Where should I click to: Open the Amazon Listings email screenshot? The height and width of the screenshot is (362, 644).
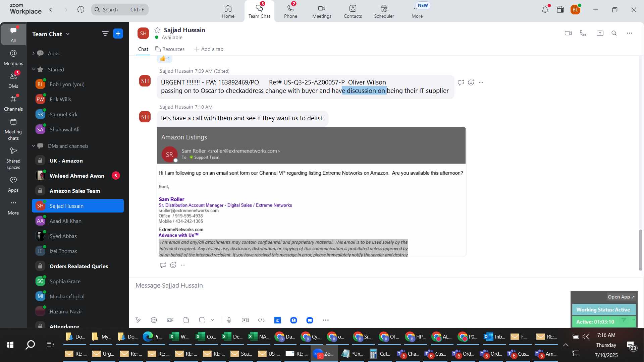point(311,192)
